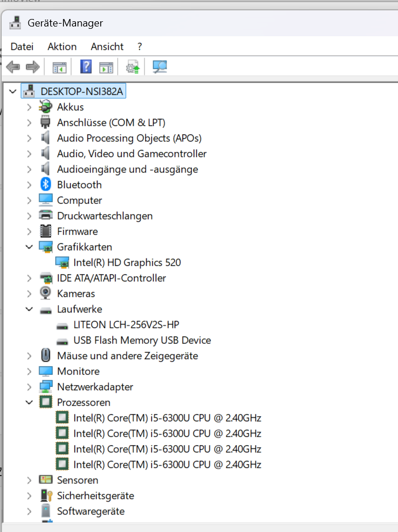The image size is (398, 532).
Task: Collapse the Grafikkarten category chevron
Action: tap(29, 247)
